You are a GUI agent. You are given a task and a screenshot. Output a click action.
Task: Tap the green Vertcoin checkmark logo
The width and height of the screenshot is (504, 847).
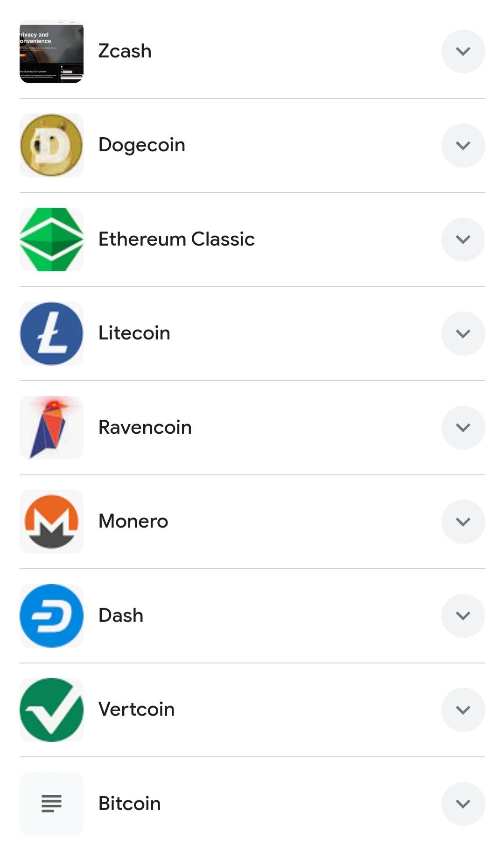tap(51, 710)
